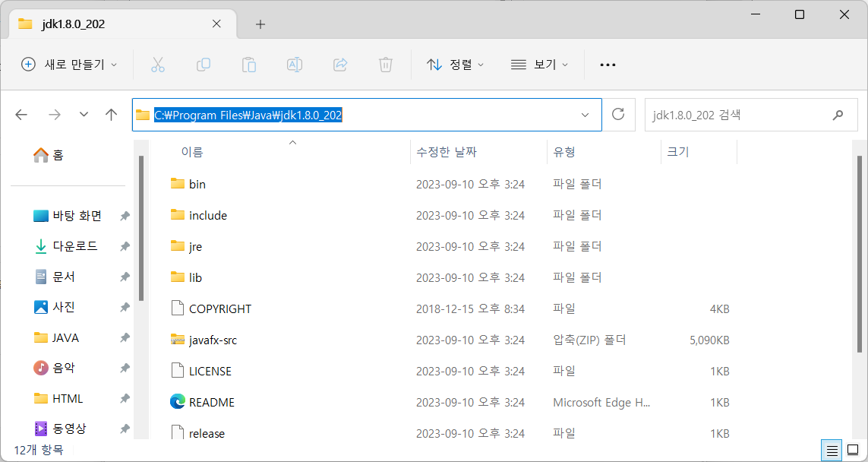Screen dimensions: 868x462
Task: Unpin 문서 using its pin icon
Action: (x=125, y=277)
